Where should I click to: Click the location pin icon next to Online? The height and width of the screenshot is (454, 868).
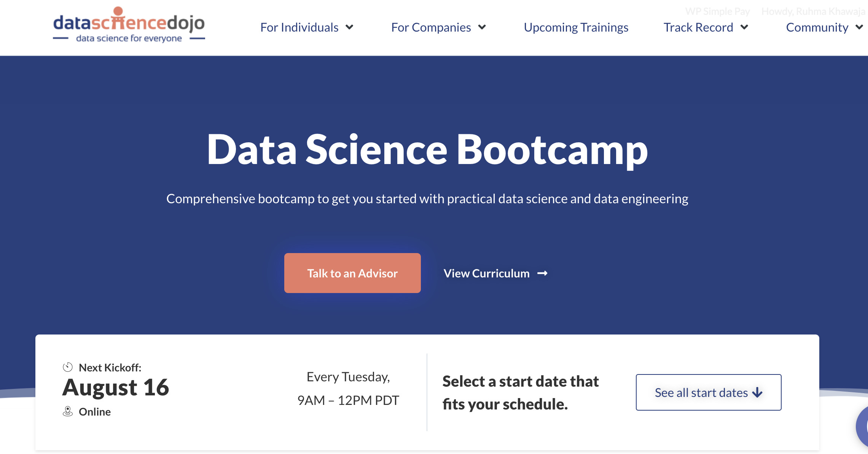(68, 411)
